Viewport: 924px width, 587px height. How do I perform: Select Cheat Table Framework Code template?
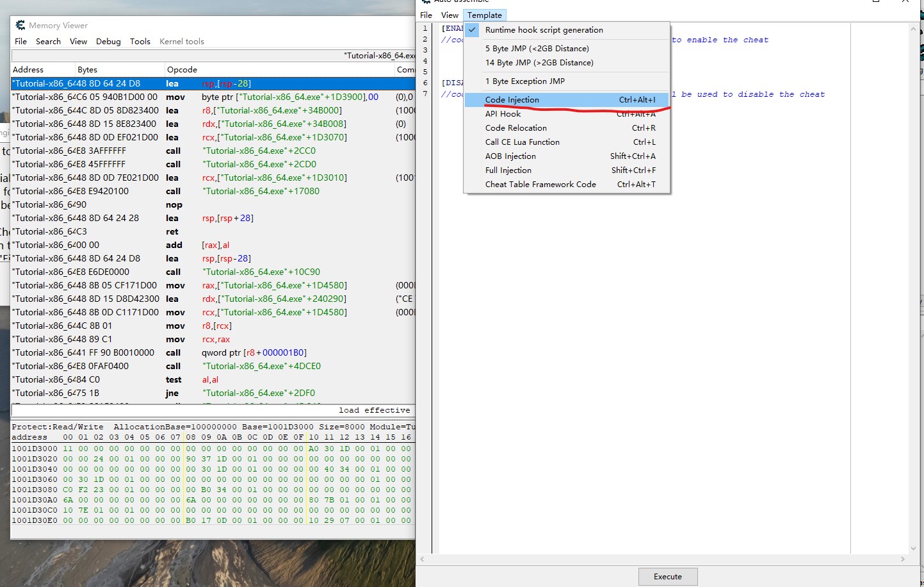click(x=567, y=185)
